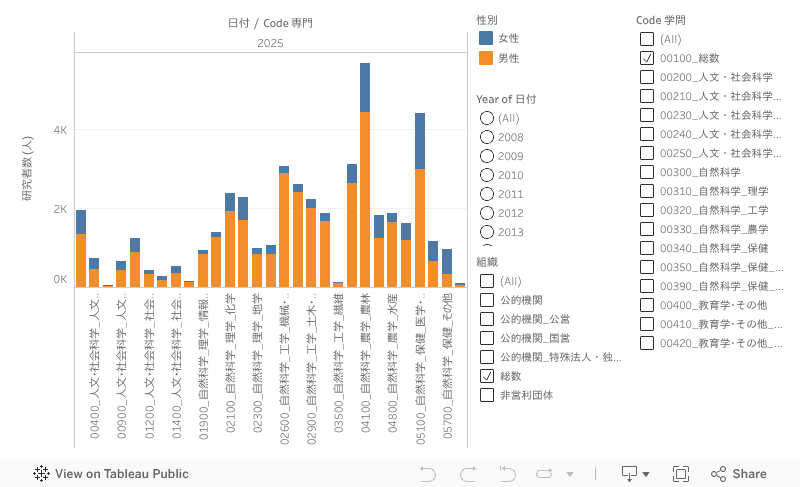Click the Tableau logo icon
The height and width of the screenshot is (487, 800).
[42, 474]
